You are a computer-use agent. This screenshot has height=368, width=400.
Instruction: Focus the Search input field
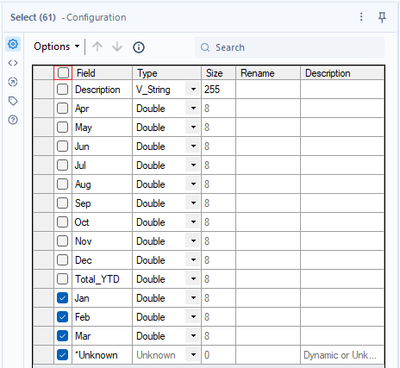289,47
